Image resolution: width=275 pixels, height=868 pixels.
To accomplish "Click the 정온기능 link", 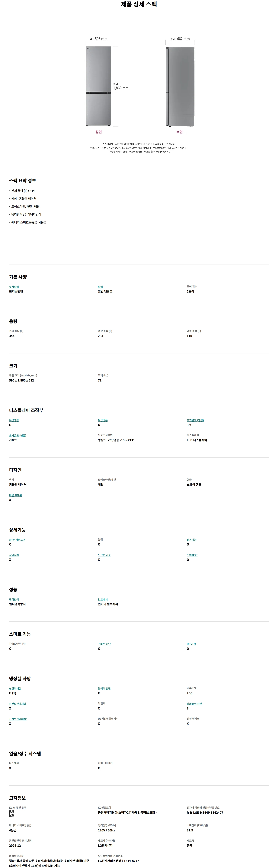I will 192,540.
